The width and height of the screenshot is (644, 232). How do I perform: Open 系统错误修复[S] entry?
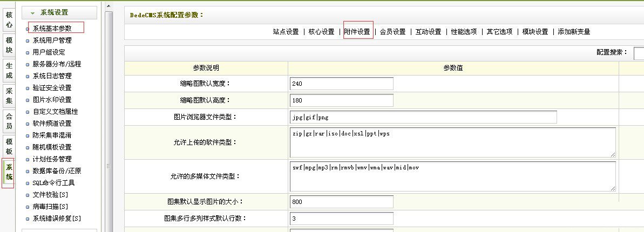click(57, 219)
